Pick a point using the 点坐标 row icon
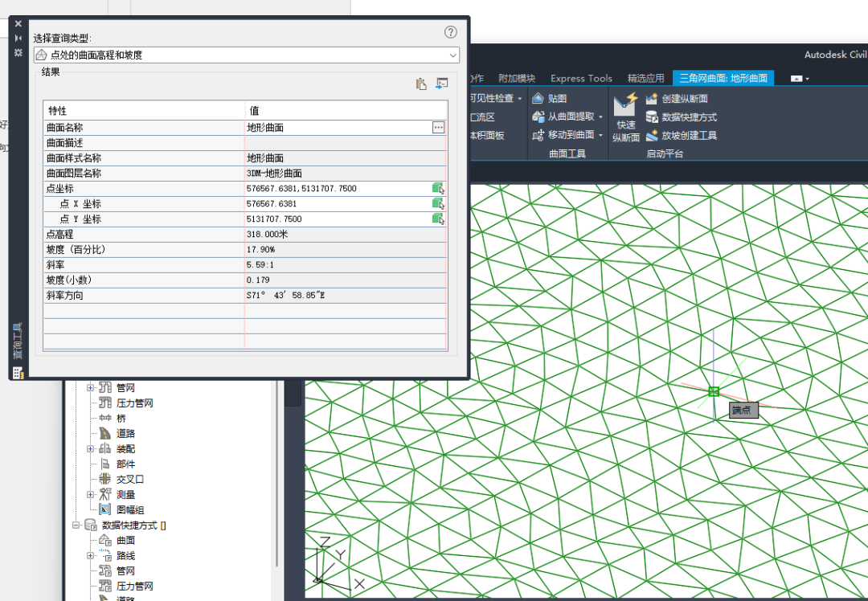Image resolution: width=868 pixels, height=601 pixels. 439,189
